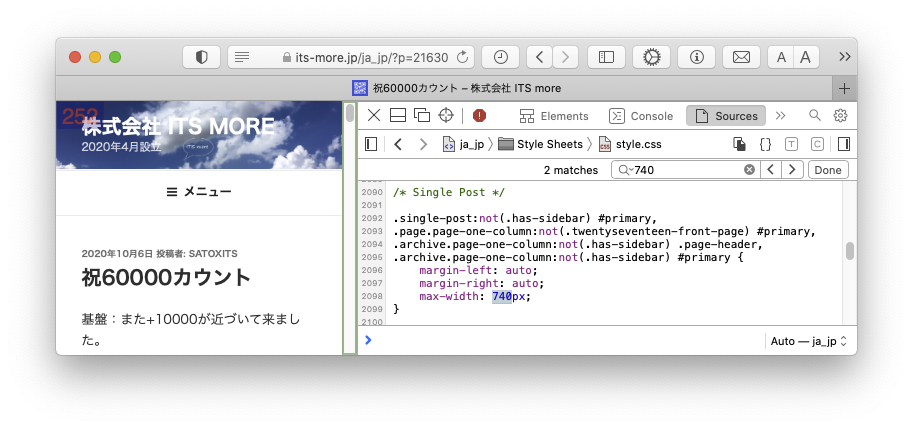Click the console prompt input line

tap(560, 341)
